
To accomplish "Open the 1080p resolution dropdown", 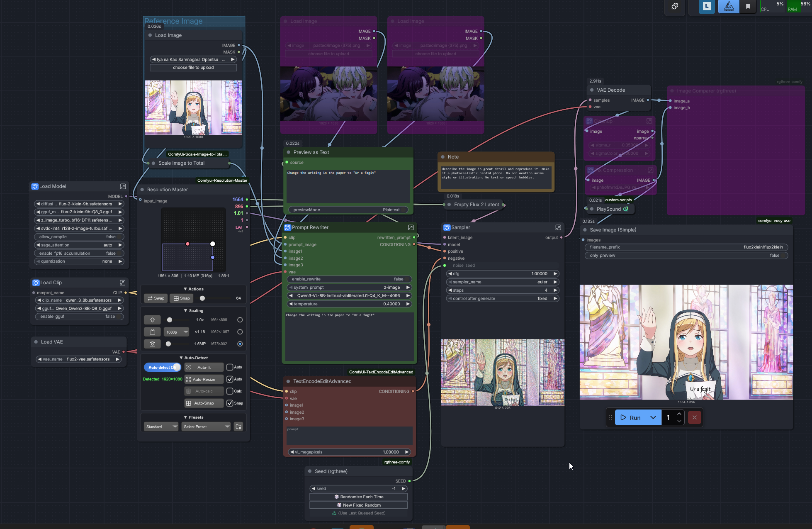I will [177, 332].
